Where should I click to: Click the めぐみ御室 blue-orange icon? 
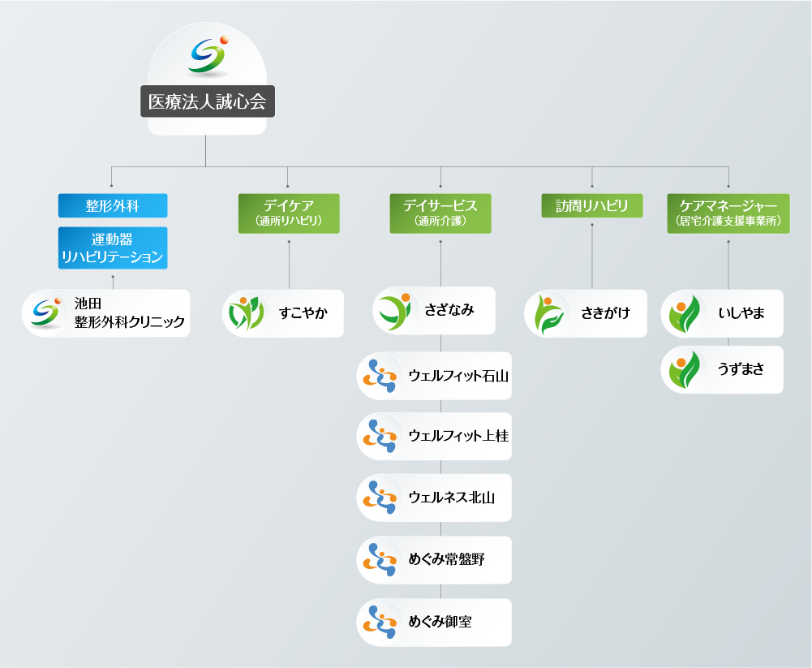point(380,623)
